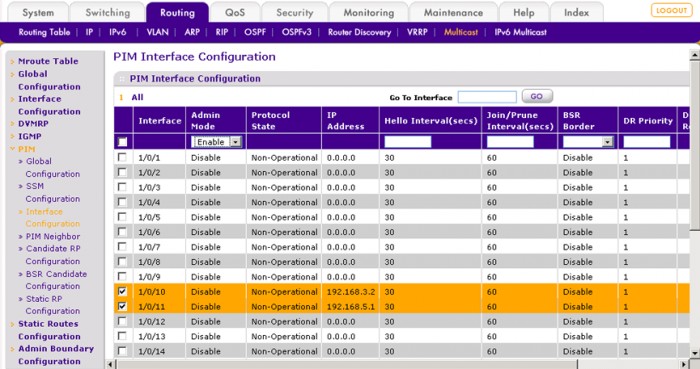
Task: Open Admin Boundary Configuration
Action: point(56,355)
